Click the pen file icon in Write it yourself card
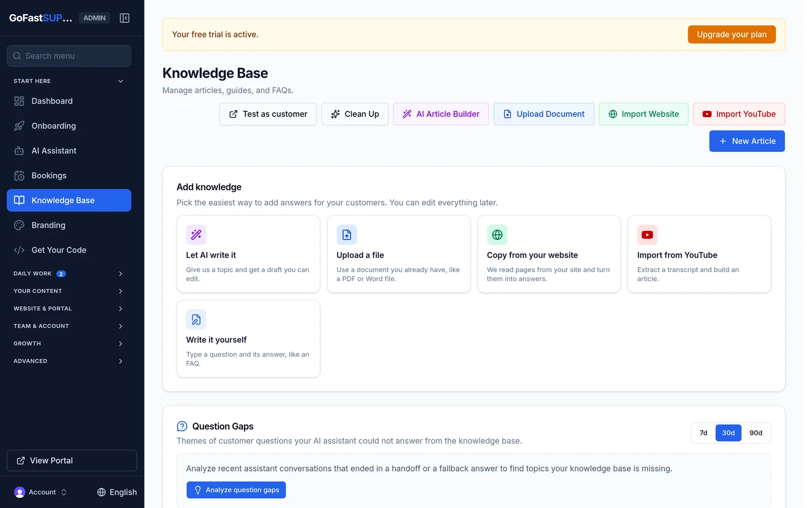Screen dimensions: 812x508 click(196, 320)
